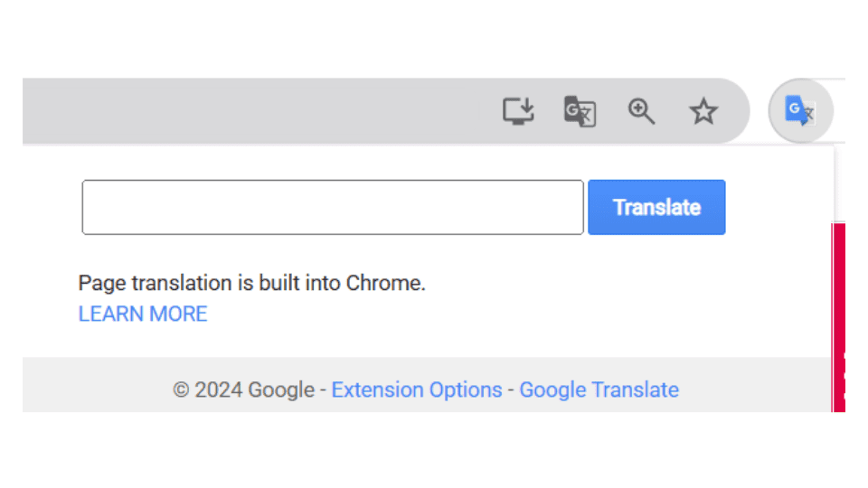Click the left end of the translation input field

click(99, 207)
